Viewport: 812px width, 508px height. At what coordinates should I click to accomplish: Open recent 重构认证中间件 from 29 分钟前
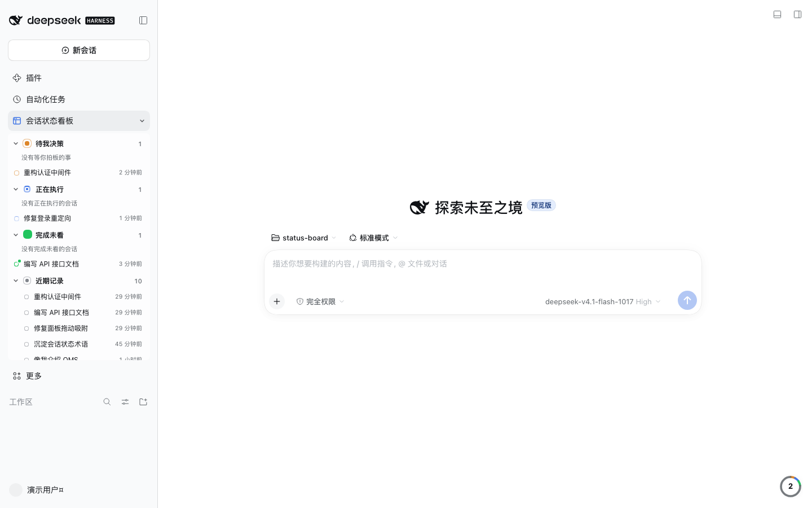click(82, 297)
